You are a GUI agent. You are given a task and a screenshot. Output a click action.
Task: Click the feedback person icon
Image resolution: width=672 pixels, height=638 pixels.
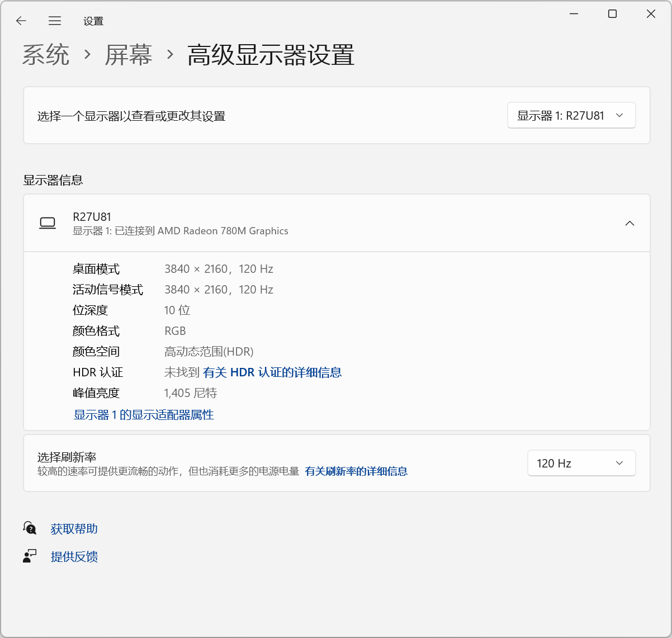pyautogui.click(x=30, y=556)
